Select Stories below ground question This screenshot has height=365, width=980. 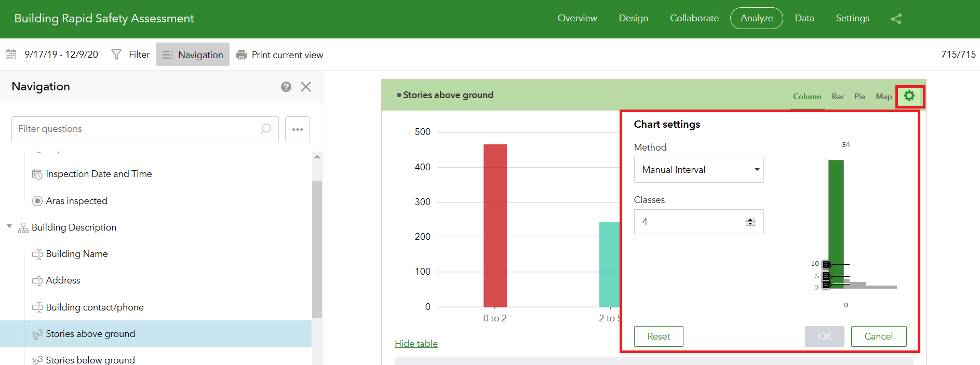pos(90,360)
